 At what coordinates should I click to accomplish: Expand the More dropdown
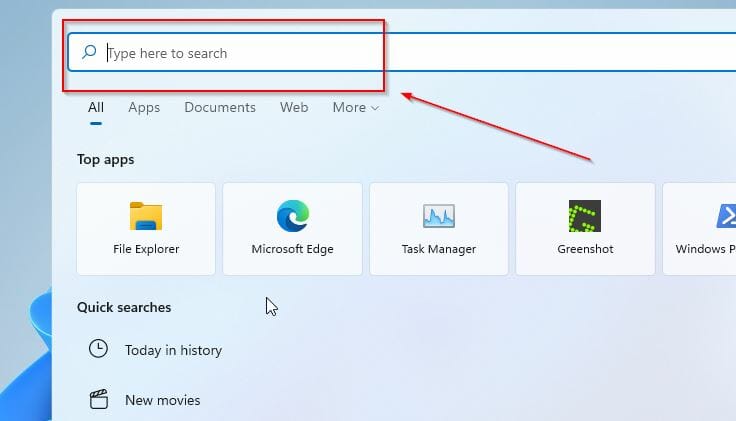(355, 107)
